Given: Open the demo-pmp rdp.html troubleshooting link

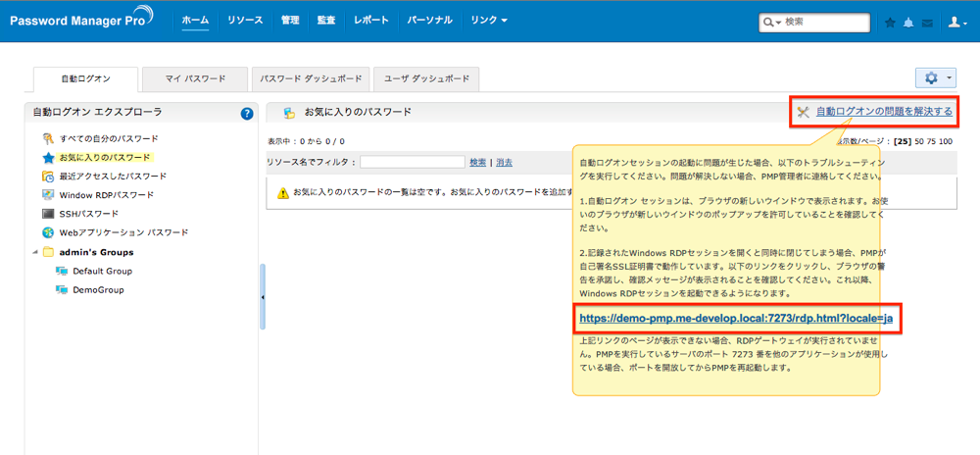Looking at the screenshot, I should click(735, 319).
